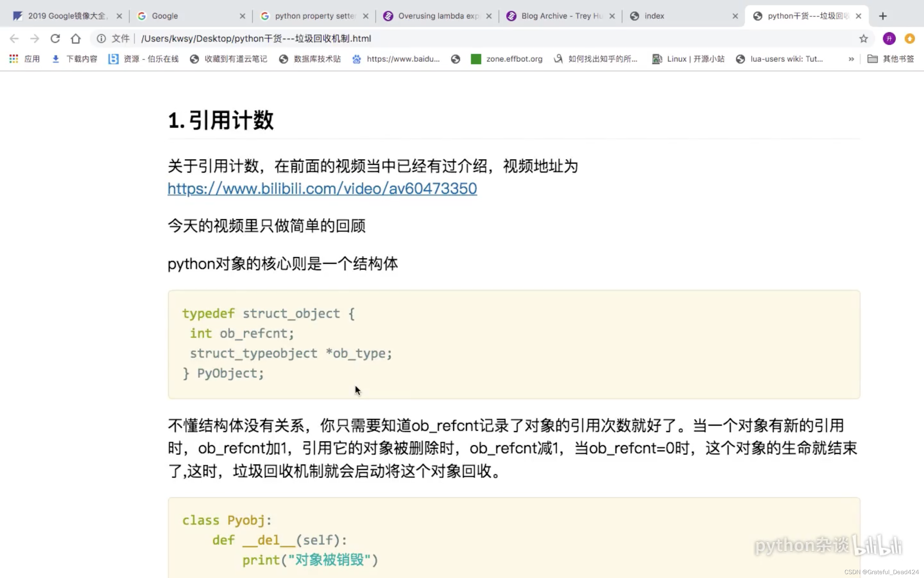Open a new tab with plus button
Image resolution: width=924 pixels, height=578 pixels.
pyautogui.click(x=883, y=16)
